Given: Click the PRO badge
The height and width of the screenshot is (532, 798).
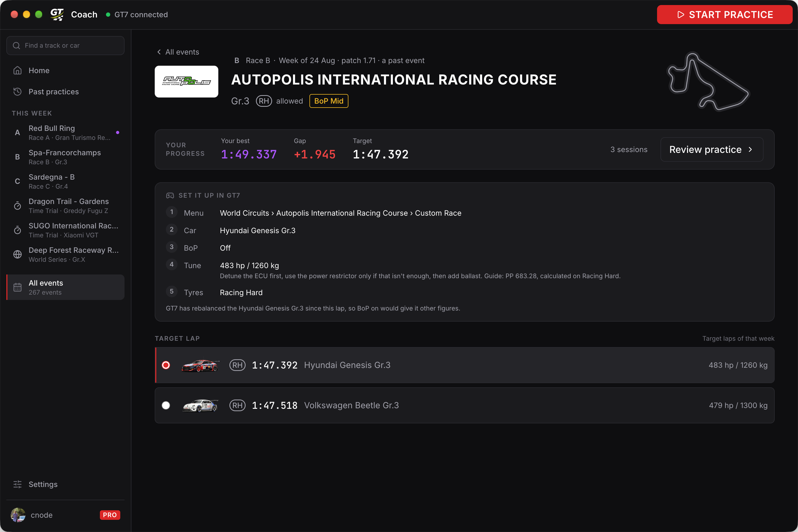Looking at the screenshot, I should tap(110, 515).
